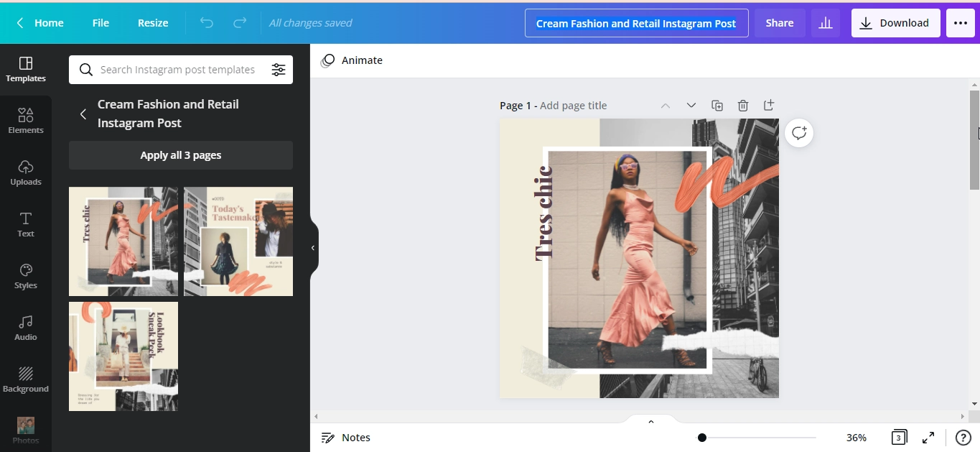Screen dimensions: 980x452
Task: Delete page using the trash icon
Action: coord(743,106)
